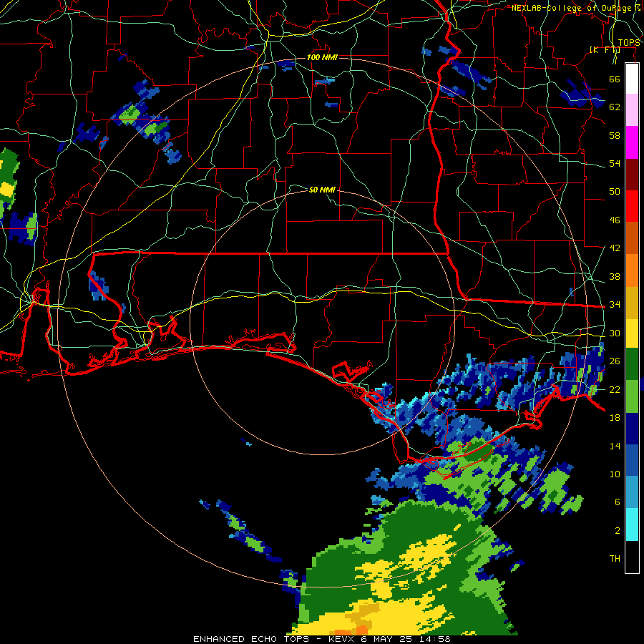Click the legend value '62'
The height and width of the screenshot is (644, 644).
(x=615, y=107)
